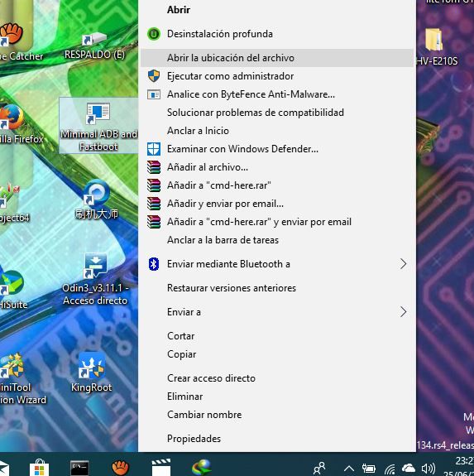Image resolution: width=474 pixels, height=476 pixels.
Task: Choose Desinstalación profunda option
Action: pos(277,34)
